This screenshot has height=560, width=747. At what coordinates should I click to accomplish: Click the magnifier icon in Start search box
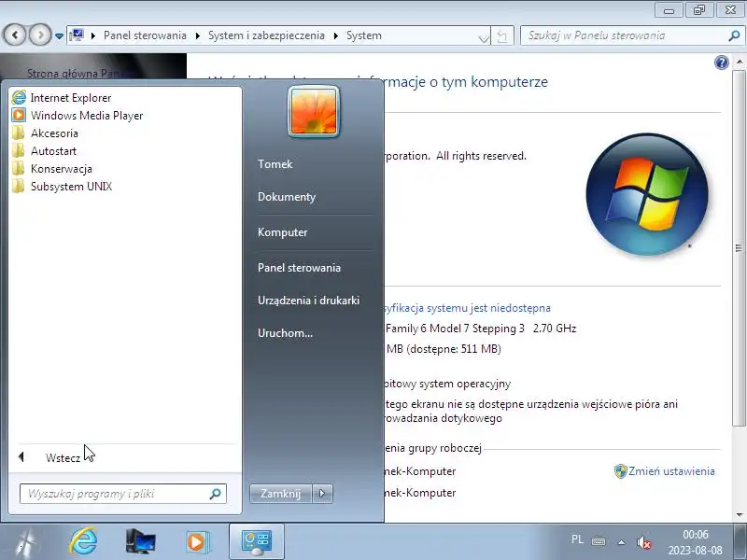point(216,494)
